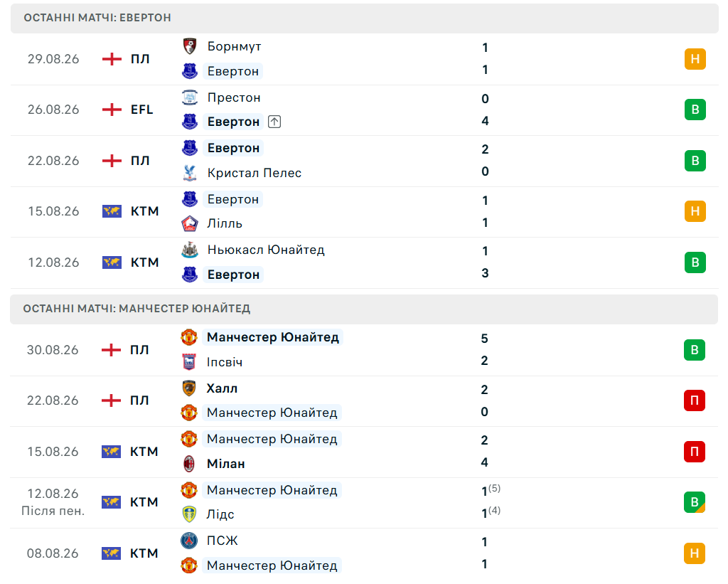
Task: Click the Lille club crest icon
Action: pos(189,223)
